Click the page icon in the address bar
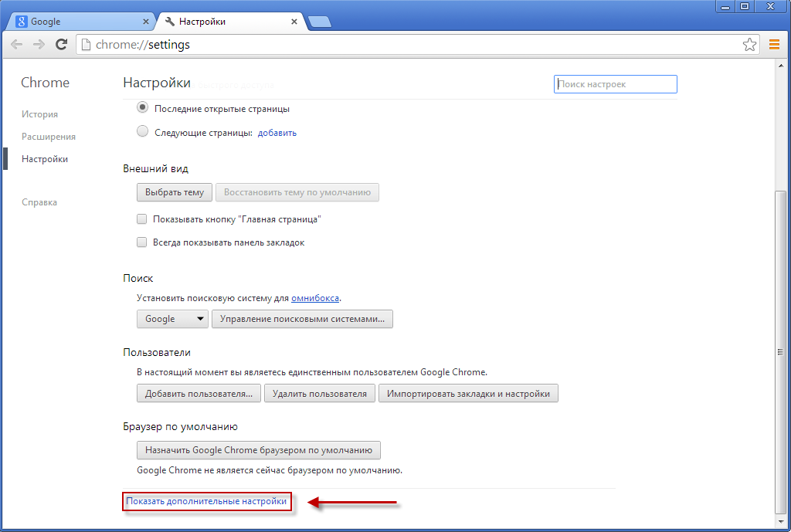791x532 pixels. tap(87, 44)
